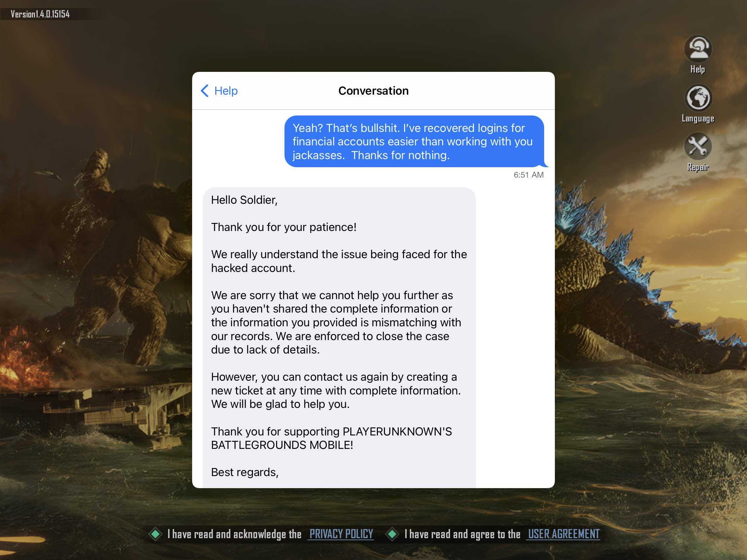Click the 6:51 AM timestamp
This screenshot has height=560, width=747.
(x=528, y=175)
